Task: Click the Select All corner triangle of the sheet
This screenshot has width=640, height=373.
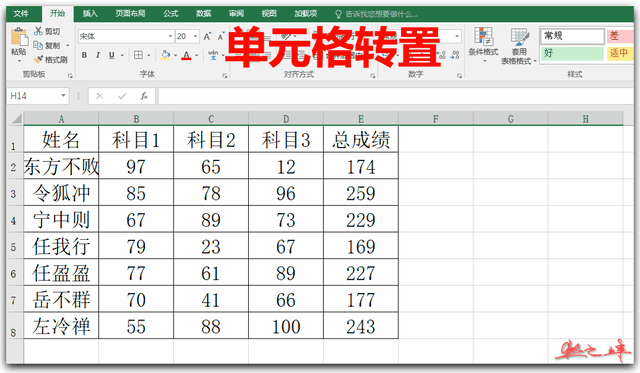Action: click(17, 119)
